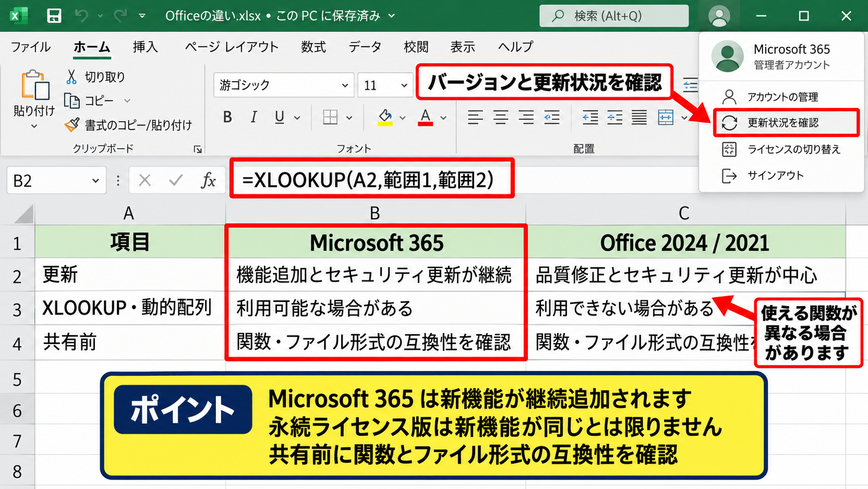This screenshot has width=868, height=489.
Task: Select the format painter 書式のコピー/貼り付け
Action: click(x=128, y=125)
